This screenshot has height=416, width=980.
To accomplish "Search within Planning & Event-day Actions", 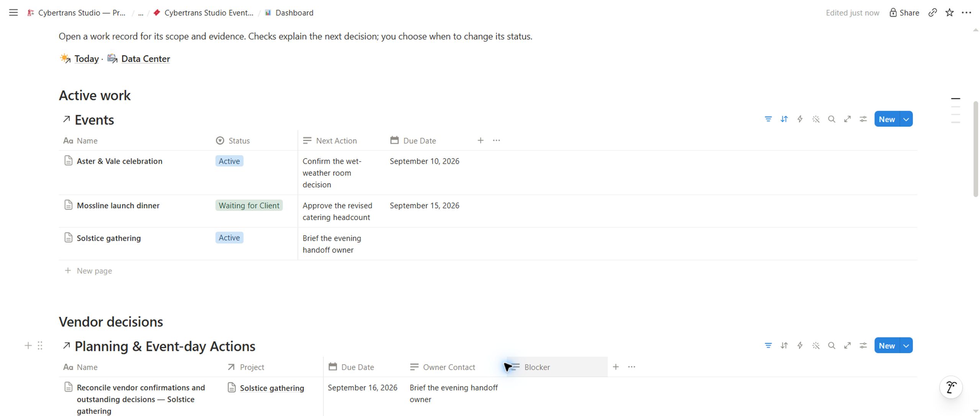I will coord(831,346).
